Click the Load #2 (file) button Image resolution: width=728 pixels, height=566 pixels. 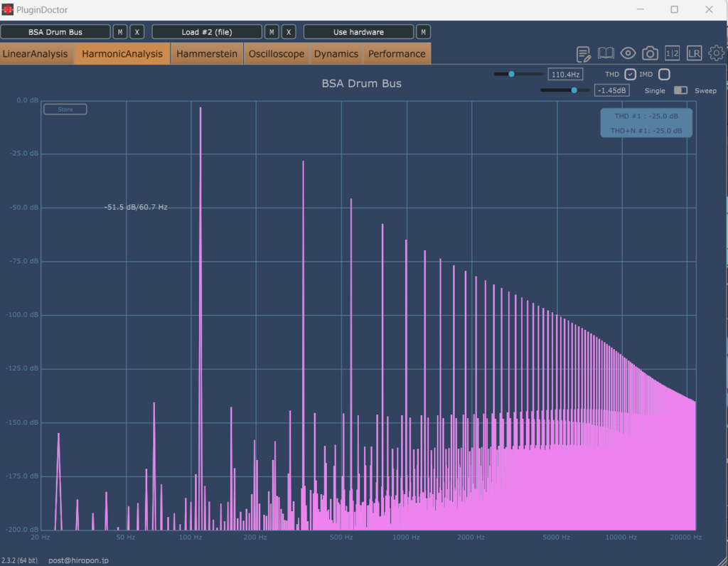[x=207, y=32]
